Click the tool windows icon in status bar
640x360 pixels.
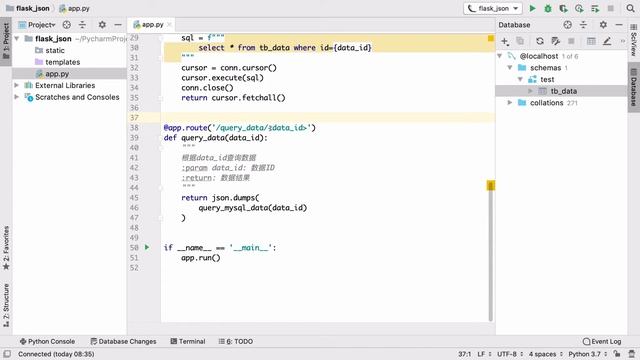pos(7,354)
